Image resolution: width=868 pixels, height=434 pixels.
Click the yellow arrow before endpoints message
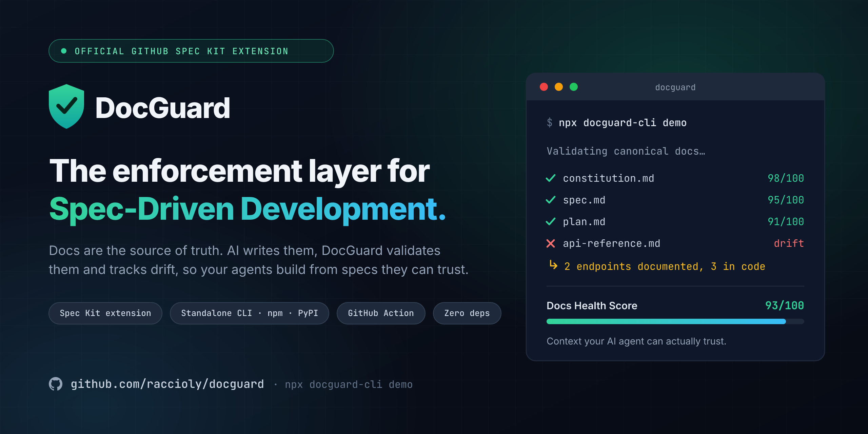tap(553, 265)
